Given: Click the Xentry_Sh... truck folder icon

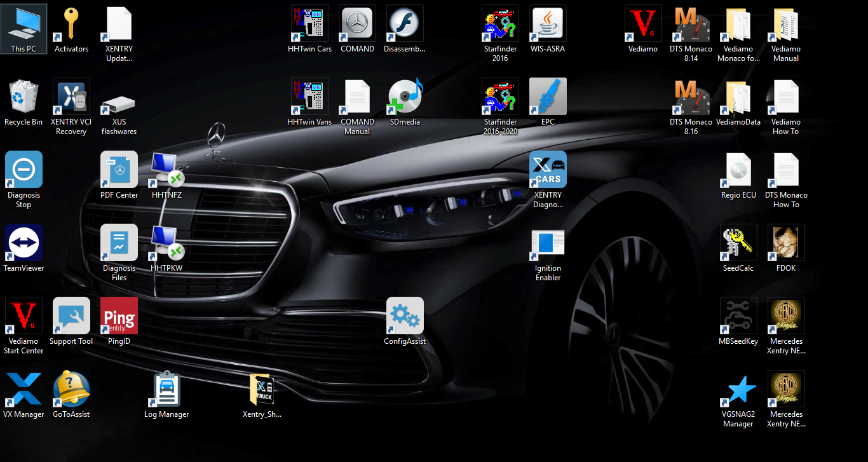Looking at the screenshot, I should point(262,389).
